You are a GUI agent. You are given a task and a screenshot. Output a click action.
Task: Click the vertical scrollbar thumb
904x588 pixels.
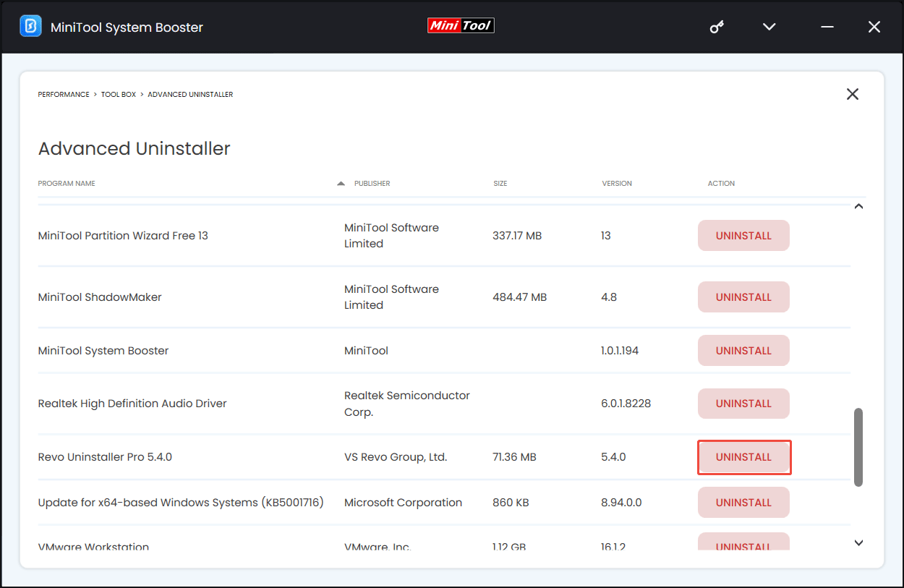point(858,446)
